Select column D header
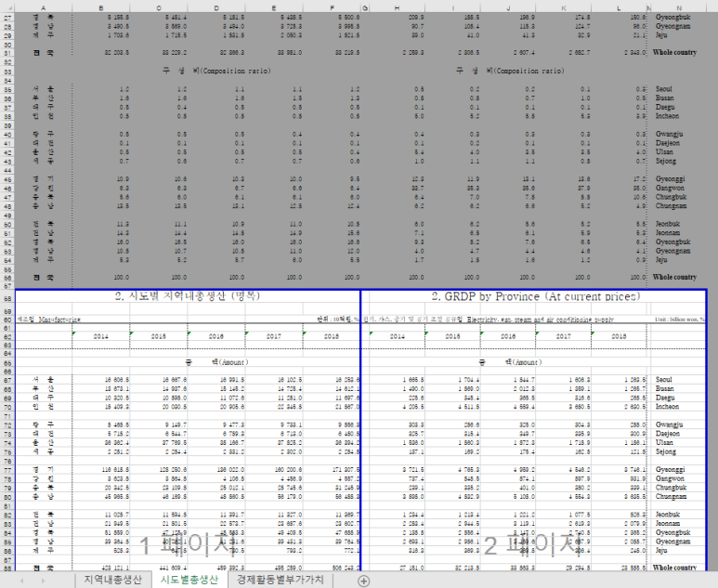The width and height of the screenshot is (718, 588). click(x=216, y=7)
